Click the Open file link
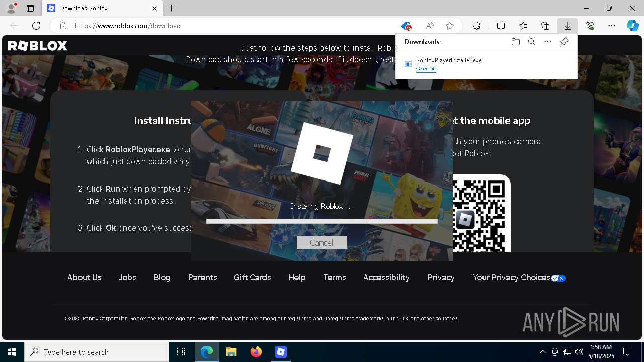Screen dimensions: 644x362 (426, 69)
